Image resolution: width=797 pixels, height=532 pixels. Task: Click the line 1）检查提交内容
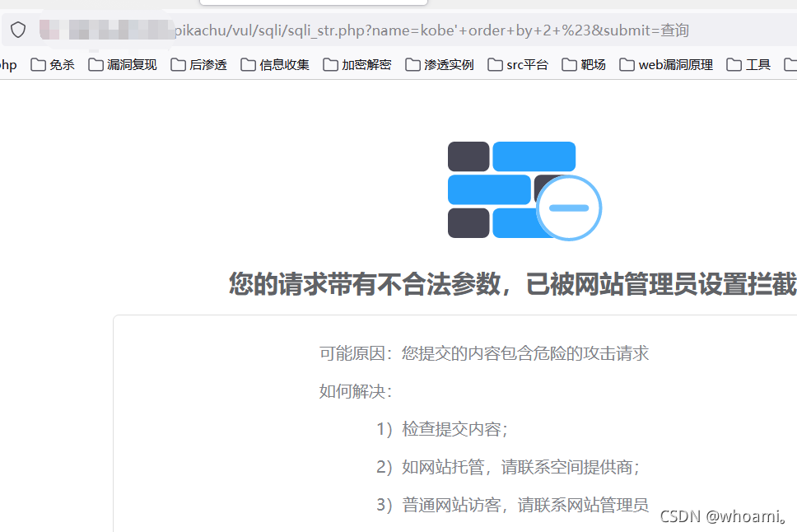coord(442,429)
